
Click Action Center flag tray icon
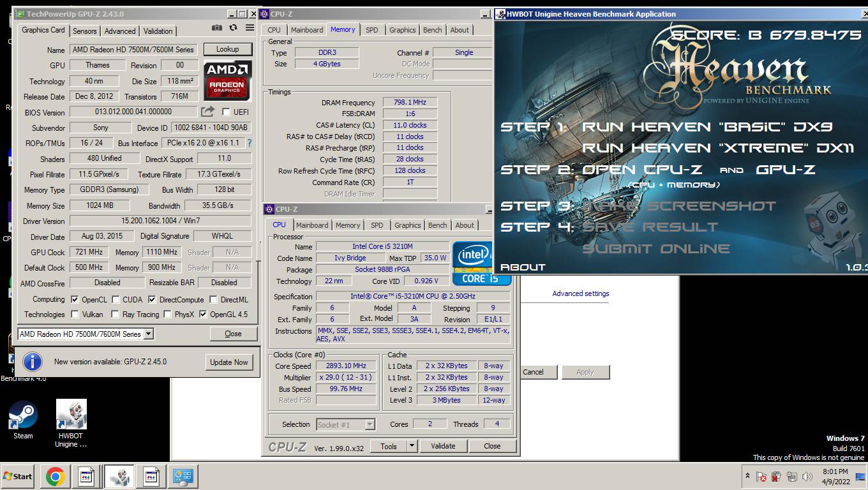[761, 477]
